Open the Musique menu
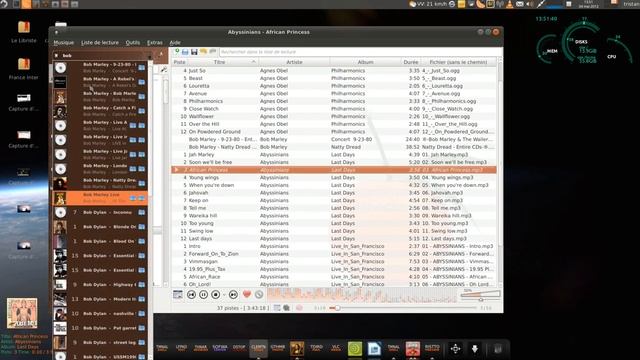Viewport: 640px width, 360px height. coord(64,42)
